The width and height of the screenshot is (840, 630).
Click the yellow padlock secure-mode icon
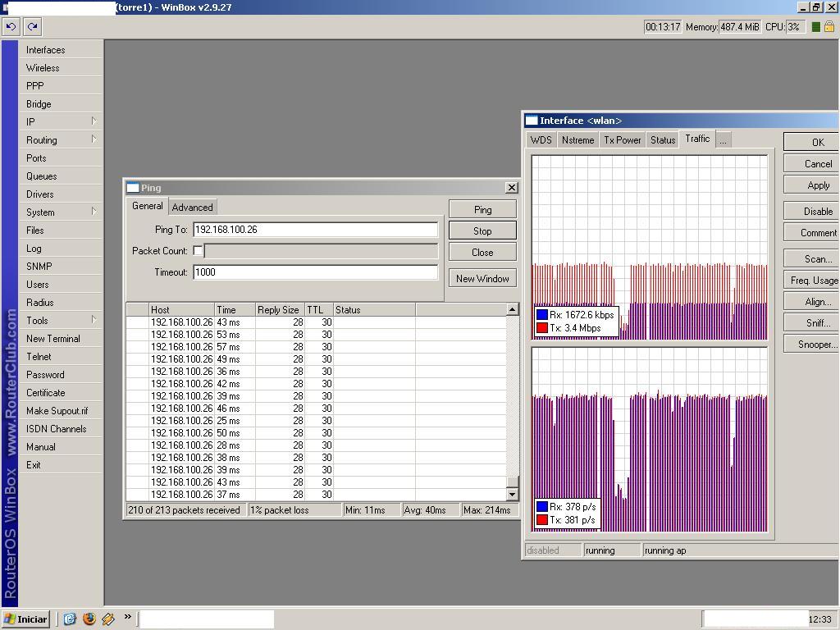click(x=829, y=27)
